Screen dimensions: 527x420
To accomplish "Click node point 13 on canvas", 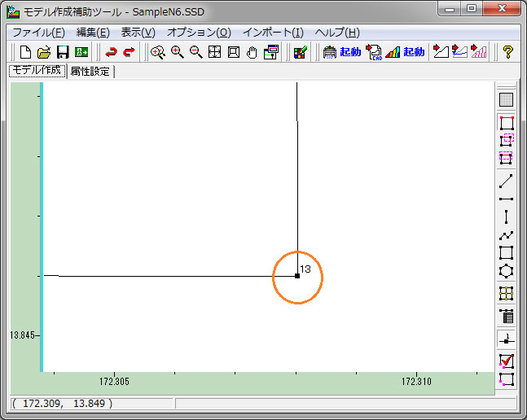I will (x=297, y=276).
